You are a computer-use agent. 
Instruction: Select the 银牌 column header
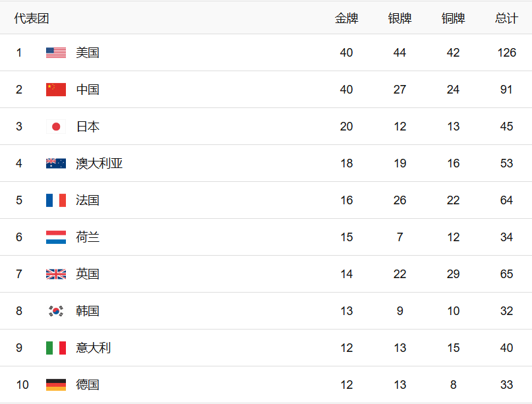click(x=400, y=18)
